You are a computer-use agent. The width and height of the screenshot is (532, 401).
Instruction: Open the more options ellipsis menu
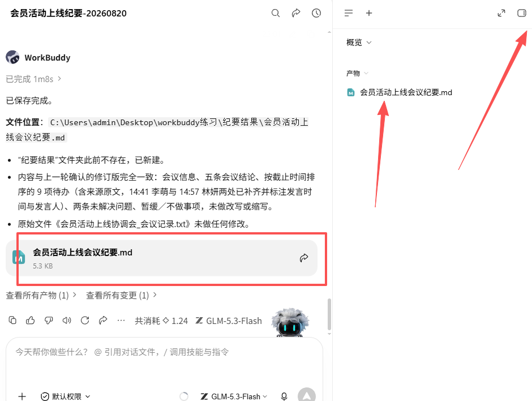121,320
